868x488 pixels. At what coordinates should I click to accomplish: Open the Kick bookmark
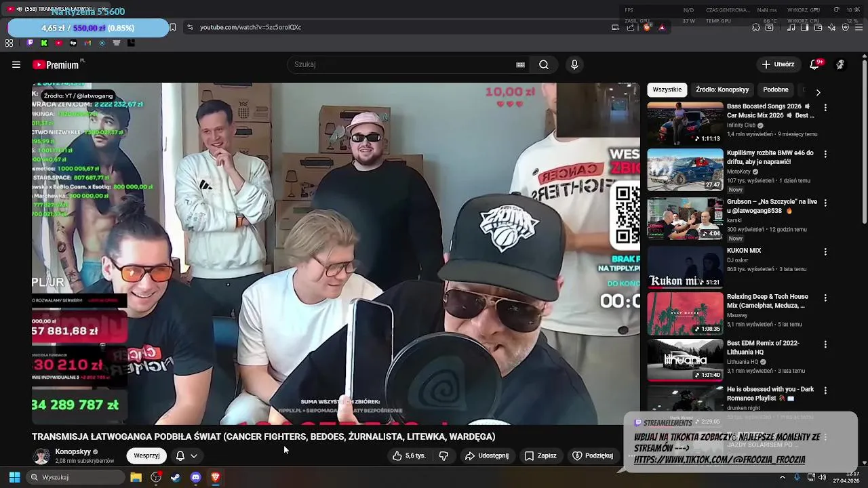[x=44, y=43]
